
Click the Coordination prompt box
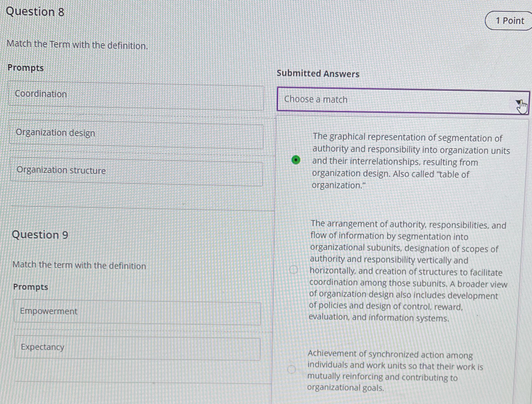136,95
